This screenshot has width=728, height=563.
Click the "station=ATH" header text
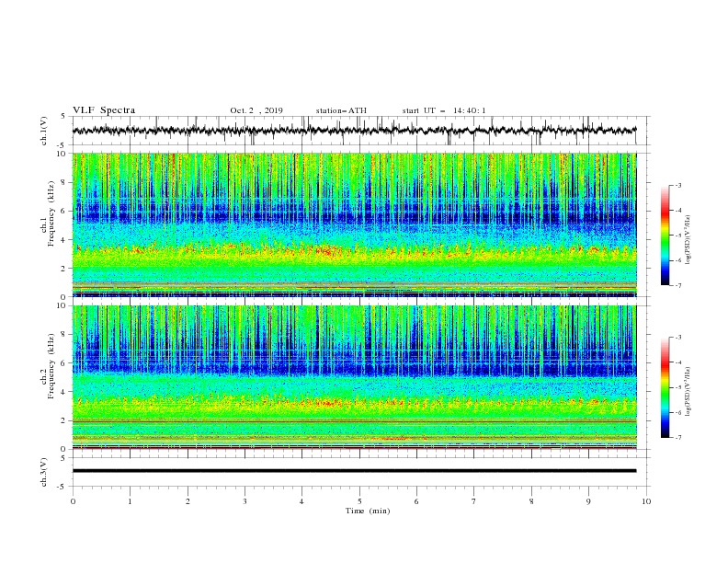click(x=341, y=110)
